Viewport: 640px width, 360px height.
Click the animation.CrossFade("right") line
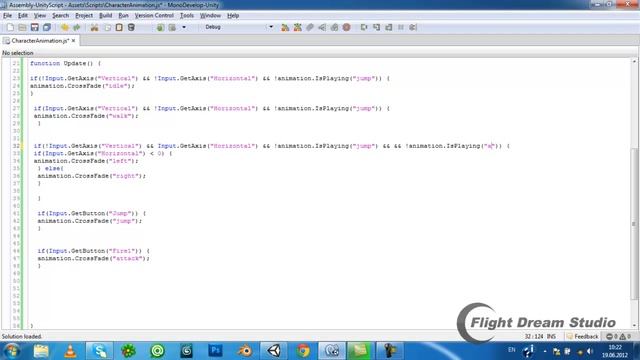91,176
